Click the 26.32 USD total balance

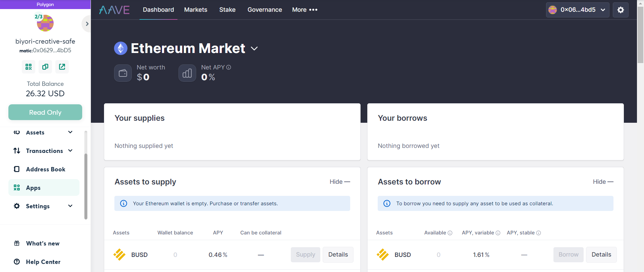click(x=45, y=93)
